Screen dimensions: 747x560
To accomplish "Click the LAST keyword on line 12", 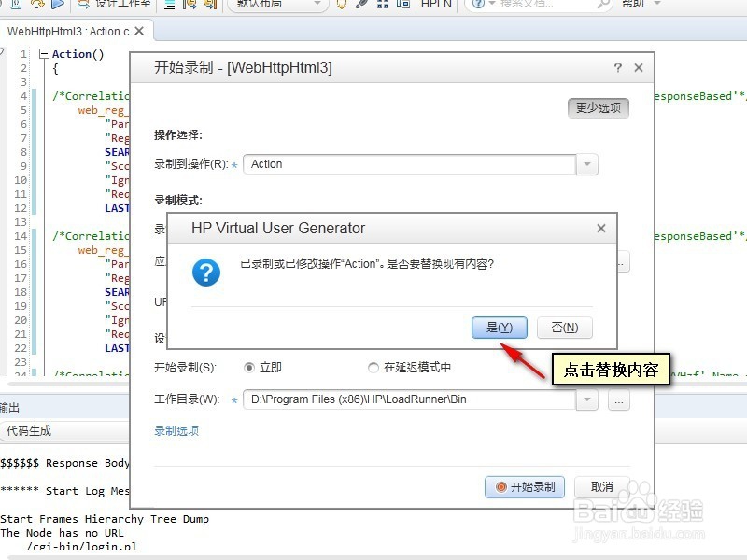I will [118, 208].
